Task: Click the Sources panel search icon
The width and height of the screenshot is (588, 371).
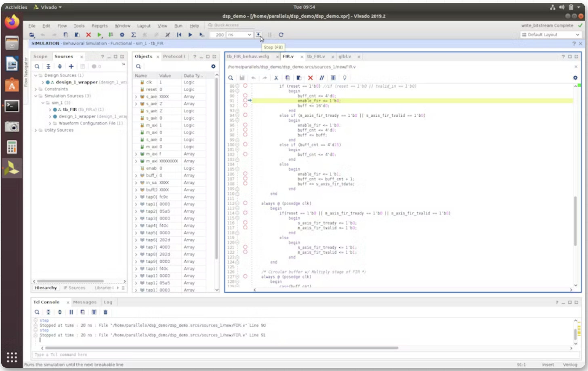Action: tap(37, 66)
